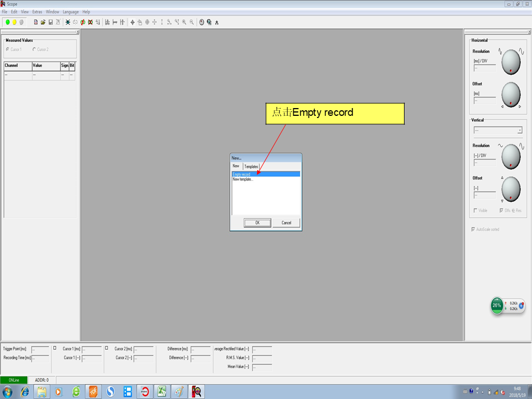This screenshot has height=399, width=532.
Task: Click the Horizontal Resolution knob
Action: pos(510,63)
